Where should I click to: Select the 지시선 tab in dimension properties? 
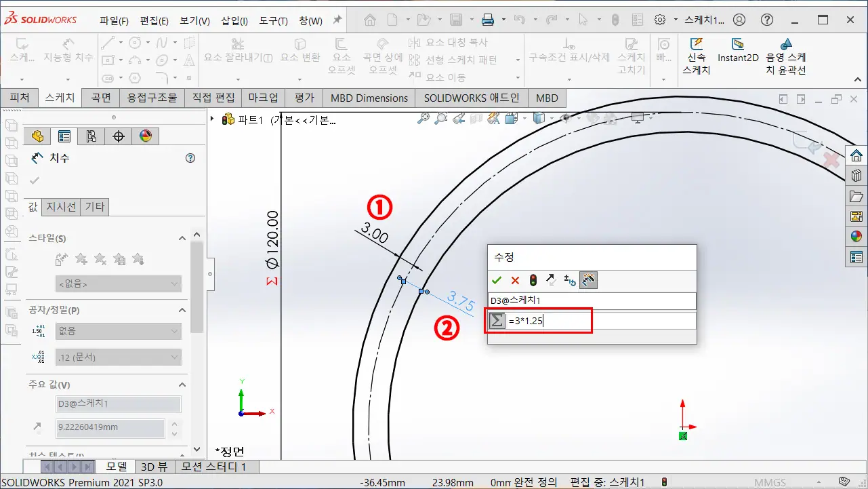pyautogui.click(x=61, y=207)
